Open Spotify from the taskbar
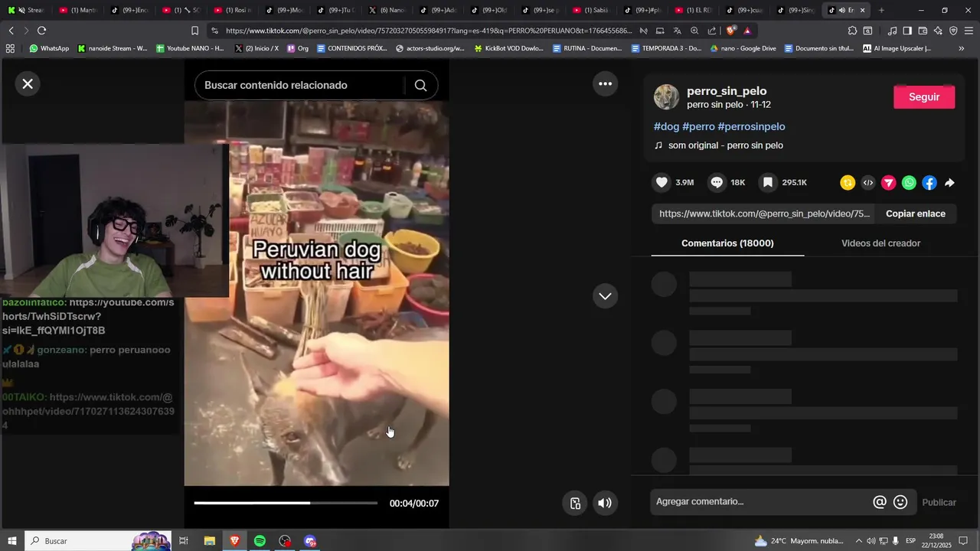The image size is (980, 551). click(260, 541)
